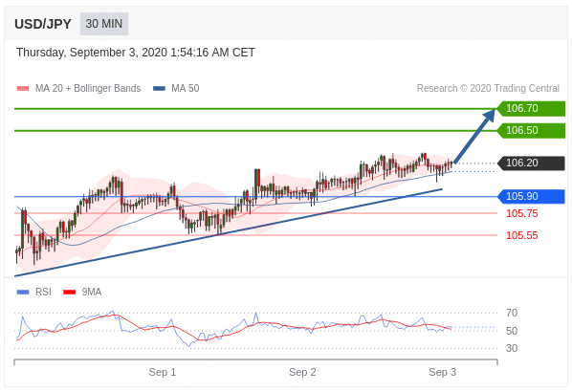The width and height of the screenshot is (572, 392).
Task: Click the blue RSI legend swatch
Action: pos(23,292)
